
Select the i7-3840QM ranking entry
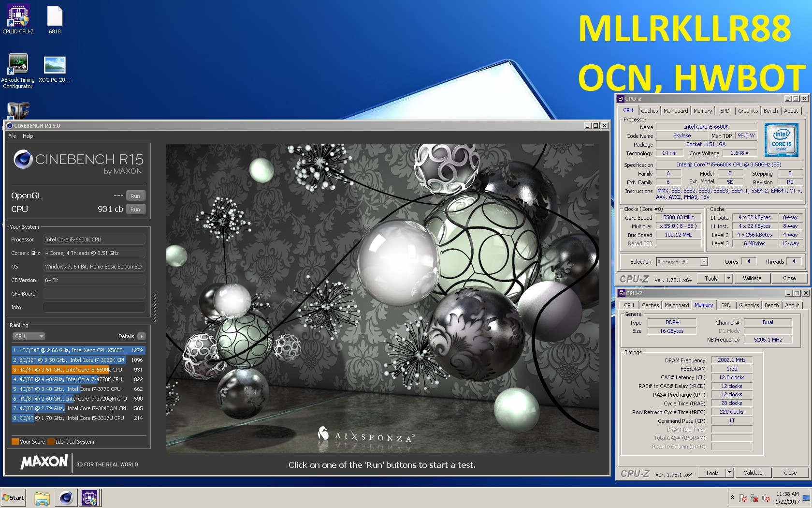click(78, 408)
